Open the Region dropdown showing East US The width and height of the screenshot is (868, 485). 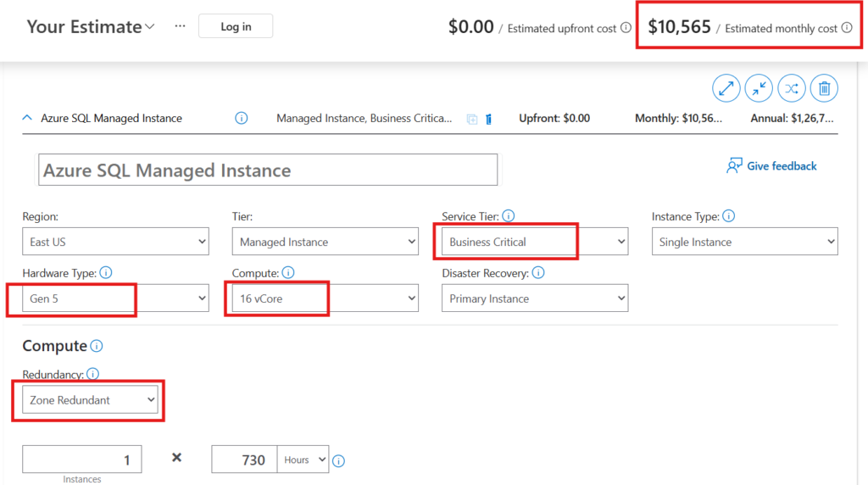115,242
